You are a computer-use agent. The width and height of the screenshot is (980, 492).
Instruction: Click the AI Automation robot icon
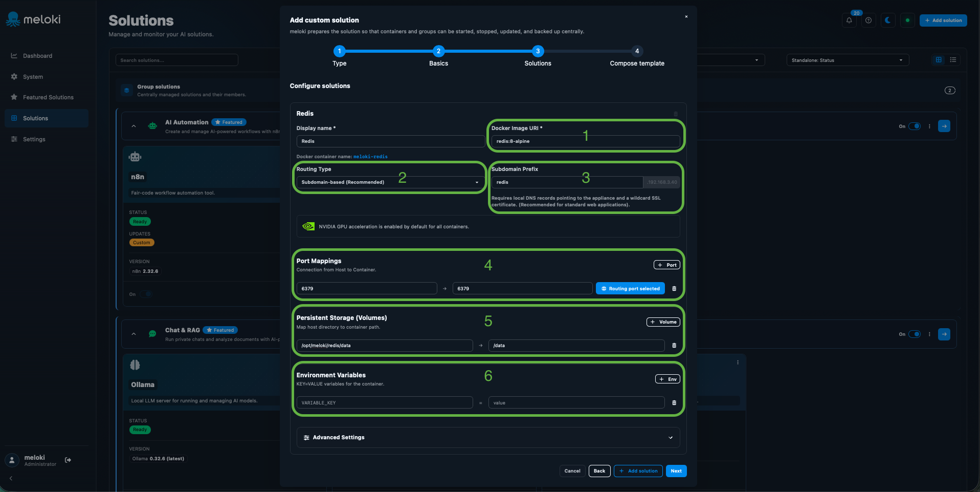pos(152,126)
